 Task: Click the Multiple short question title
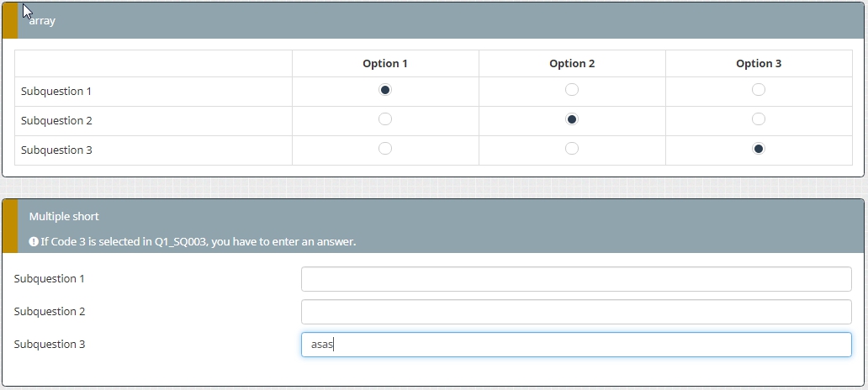64,217
